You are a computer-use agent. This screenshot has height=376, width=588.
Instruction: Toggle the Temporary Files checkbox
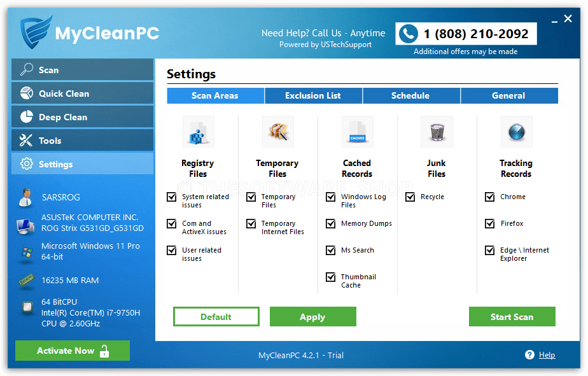(x=251, y=197)
